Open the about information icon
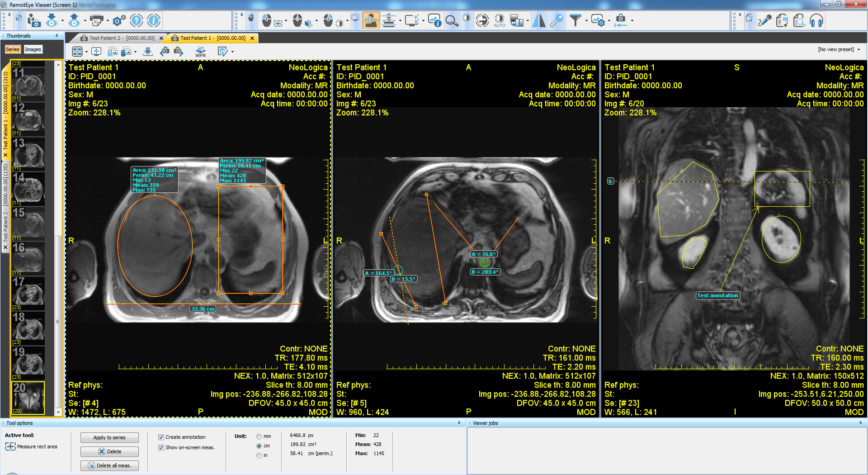Screen dimensions: 868x475 coord(154,21)
